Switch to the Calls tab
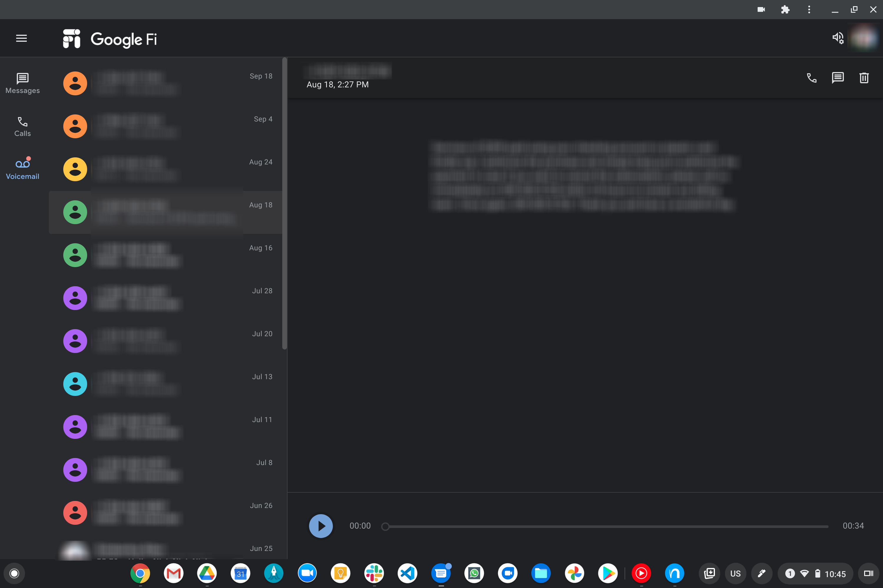This screenshot has width=883, height=588. click(x=22, y=126)
